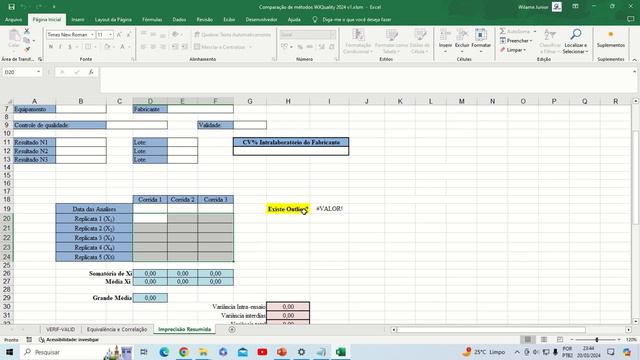Toggle Bold formatting N button
The width and height of the screenshot is (640, 360).
51,47
